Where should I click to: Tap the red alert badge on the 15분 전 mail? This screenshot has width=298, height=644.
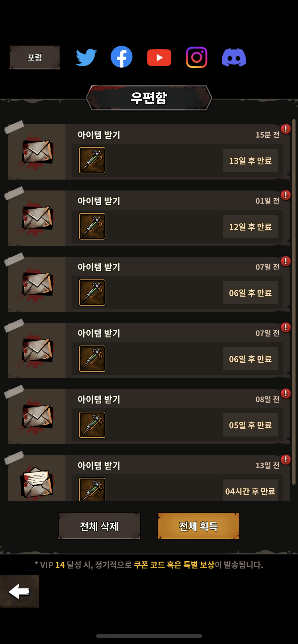click(286, 129)
